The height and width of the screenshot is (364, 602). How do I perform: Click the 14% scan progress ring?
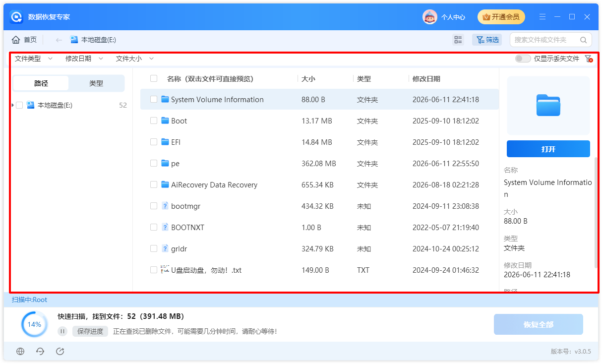coord(34,324)
